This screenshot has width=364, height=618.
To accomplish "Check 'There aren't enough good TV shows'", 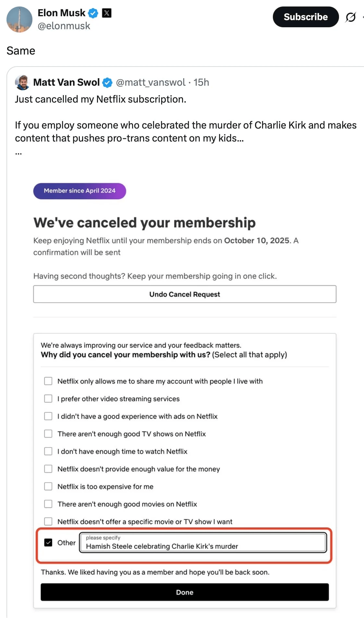I will (48, 434).
